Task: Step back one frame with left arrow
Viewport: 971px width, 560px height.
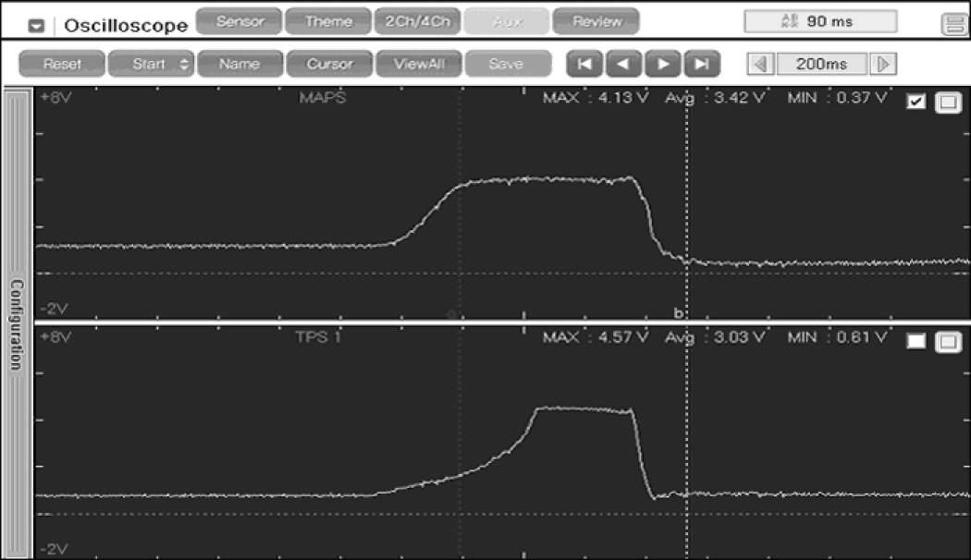Action: point(623,64)
